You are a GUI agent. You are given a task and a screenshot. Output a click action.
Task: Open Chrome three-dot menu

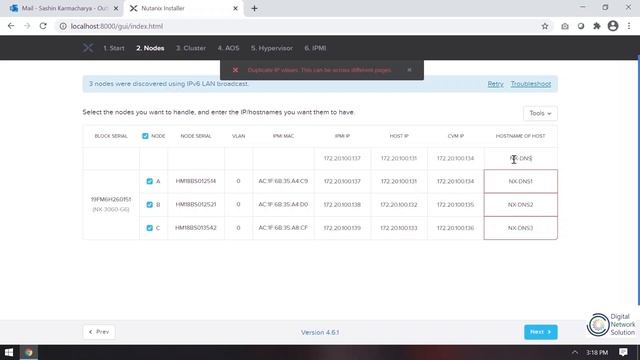pyautogui.click(x=629, y=26)
